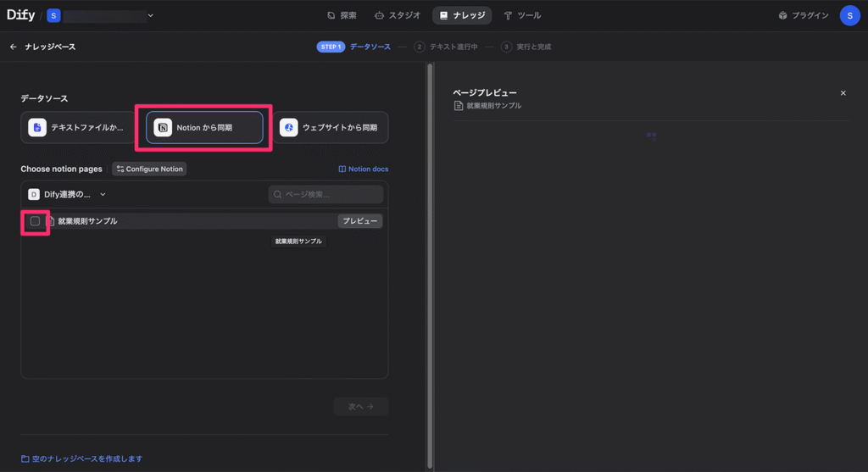Image resolution: width=868 pixels, height=472 pixels.
Task: Select the ナレッジ tab
Action: (x=462, y=15)
